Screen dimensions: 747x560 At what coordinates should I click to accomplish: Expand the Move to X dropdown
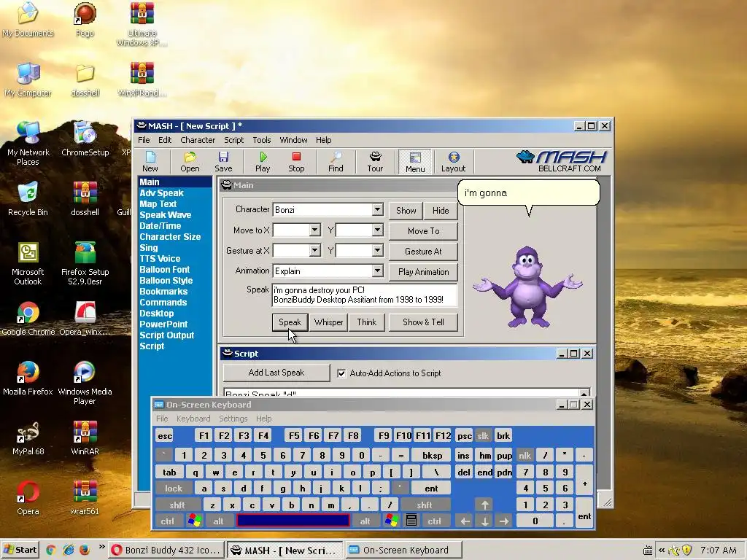[x=314, y=230]
